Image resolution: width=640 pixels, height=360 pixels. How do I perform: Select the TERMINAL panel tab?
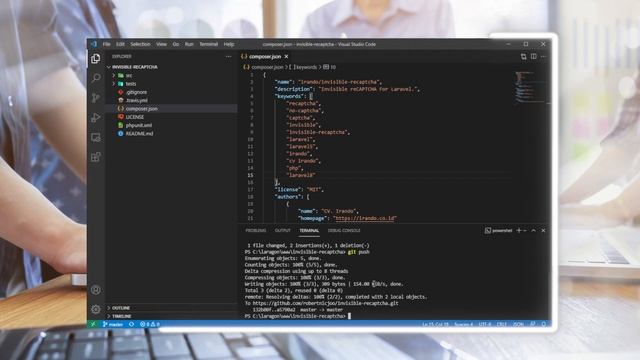coord(309,231)
